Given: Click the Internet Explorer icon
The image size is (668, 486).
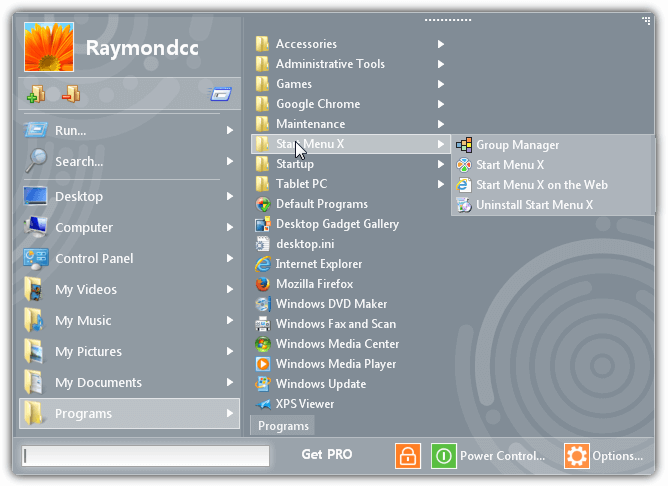Looking at the screenshot, I should (x=263, y=264).
